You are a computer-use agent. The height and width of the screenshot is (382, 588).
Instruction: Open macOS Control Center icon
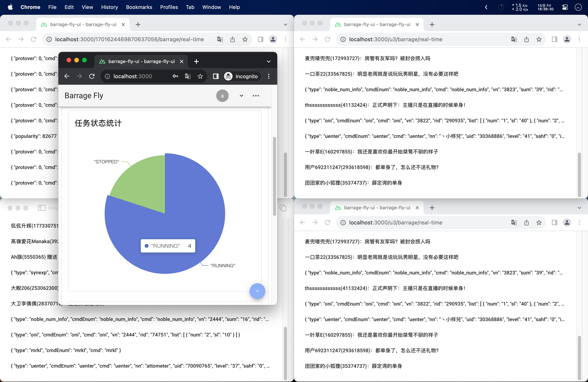(x=565, y=7)
